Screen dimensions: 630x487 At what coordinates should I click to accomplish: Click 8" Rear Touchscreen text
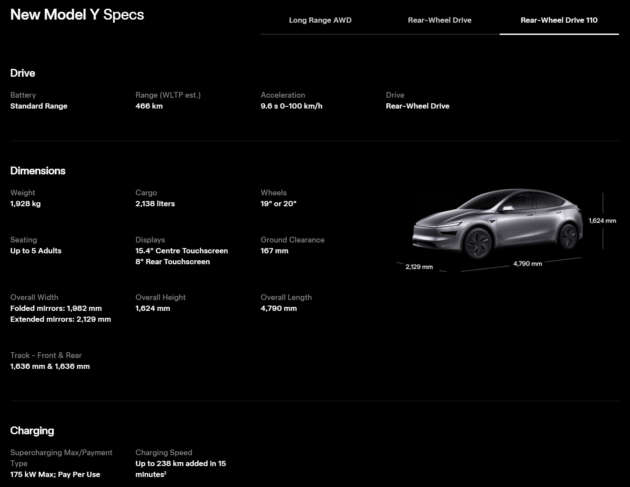click(173, 262)
